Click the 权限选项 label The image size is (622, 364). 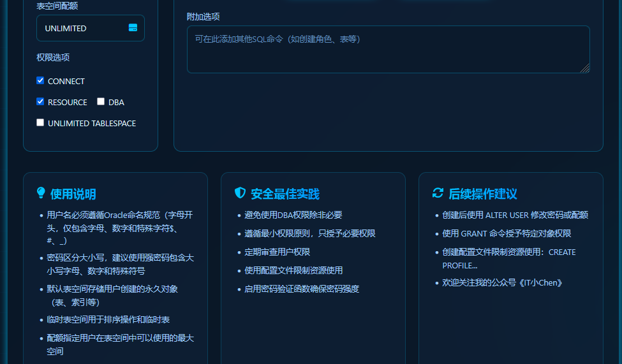(53, 57)
